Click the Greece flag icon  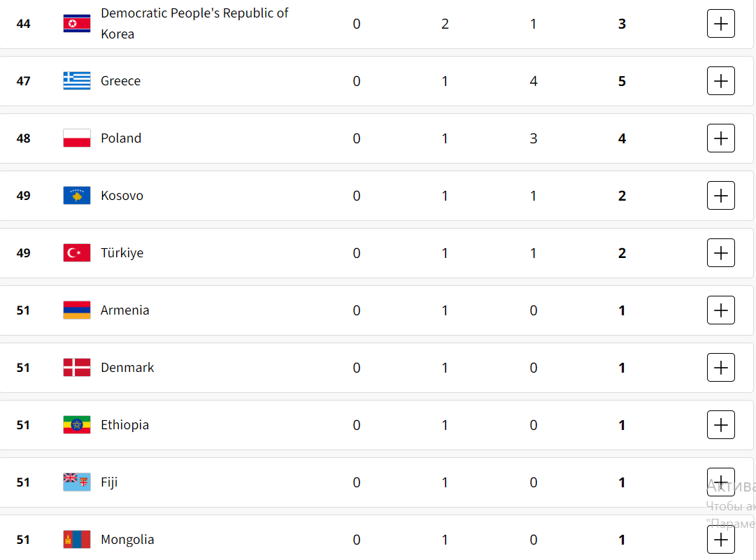click(77, 81)
